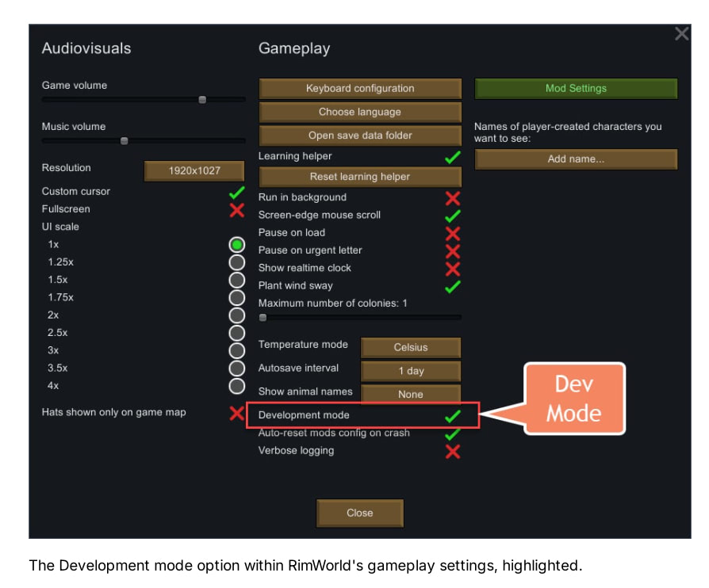Toggle the Custom cursor checkmark

coord(236,193)
